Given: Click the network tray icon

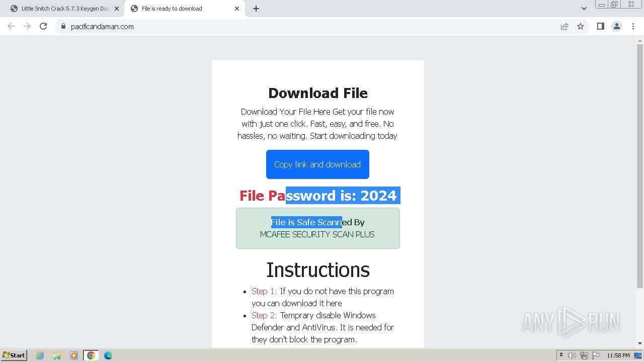Looking at the screenshot, I should pyautogui.click(x=584, y=355).
